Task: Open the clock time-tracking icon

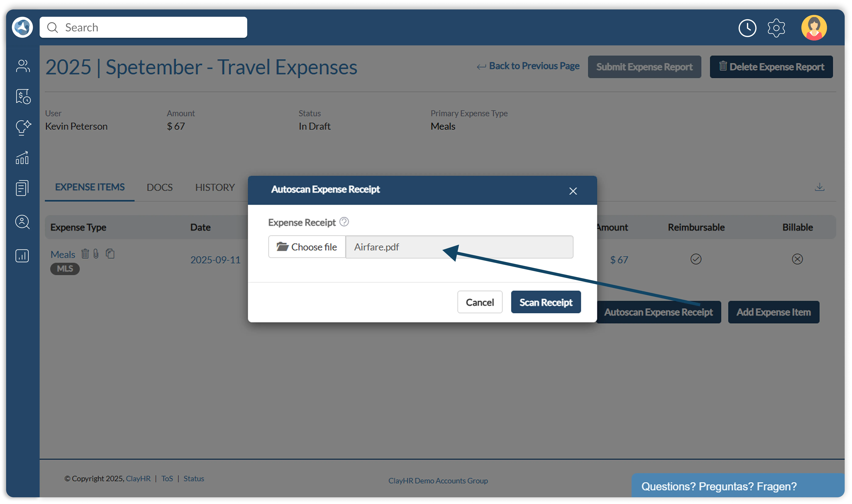Action: coord(747,28)
